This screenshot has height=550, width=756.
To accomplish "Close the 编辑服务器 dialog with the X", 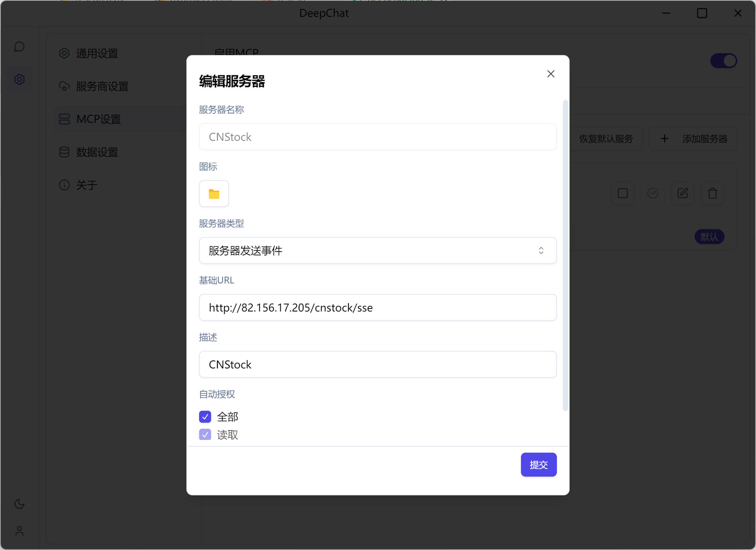I will point(551,74).
